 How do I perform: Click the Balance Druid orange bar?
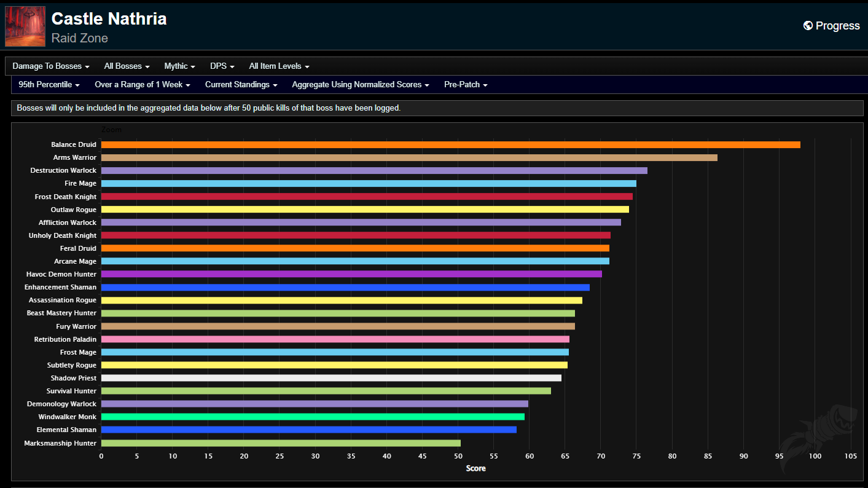coord(451,144)
